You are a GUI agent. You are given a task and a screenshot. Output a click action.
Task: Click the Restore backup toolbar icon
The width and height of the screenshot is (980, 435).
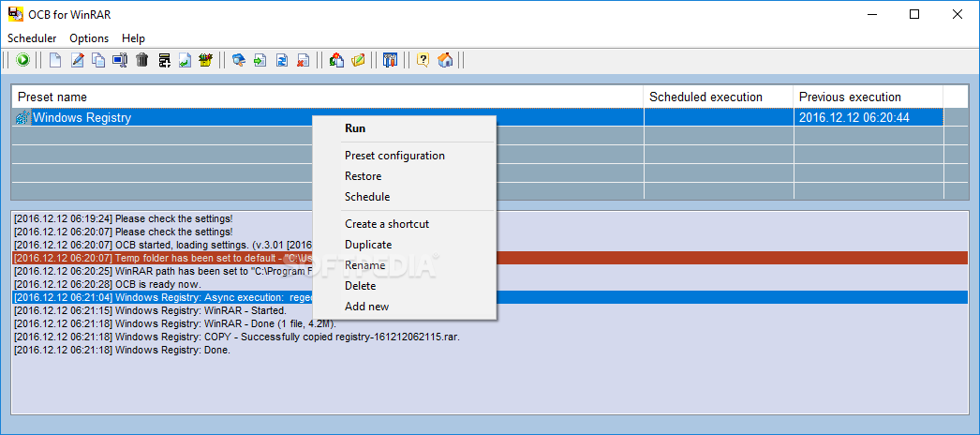coord(336,60)
